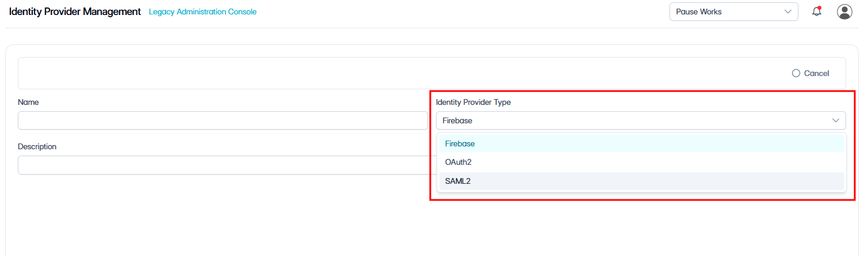The height and width of the screenshot is (257, 868).
Task: Click the Identity Provider Type label
Action: [473, 102]
